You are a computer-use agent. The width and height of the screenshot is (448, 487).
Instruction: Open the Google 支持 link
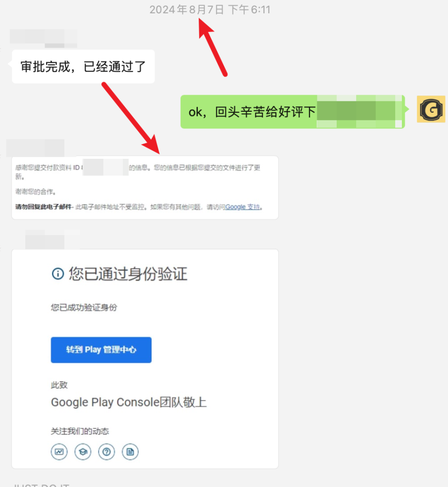243,207
